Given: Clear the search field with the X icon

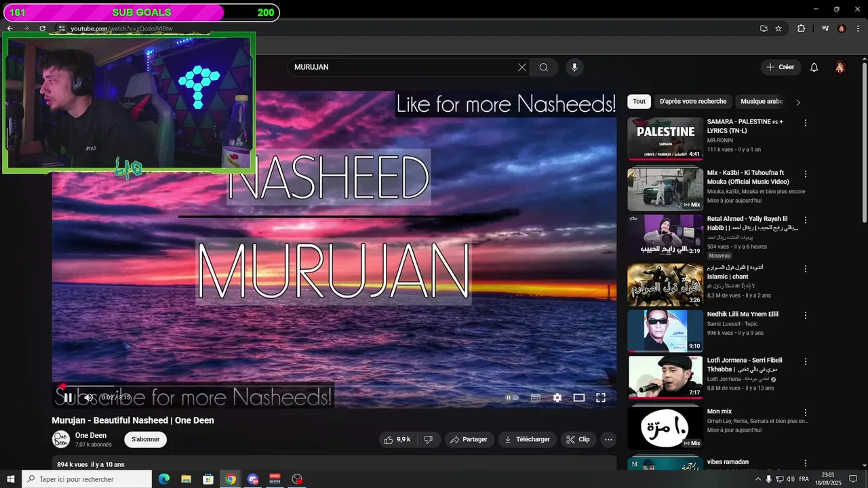Looking at the screenshot, I should (522, 67).
